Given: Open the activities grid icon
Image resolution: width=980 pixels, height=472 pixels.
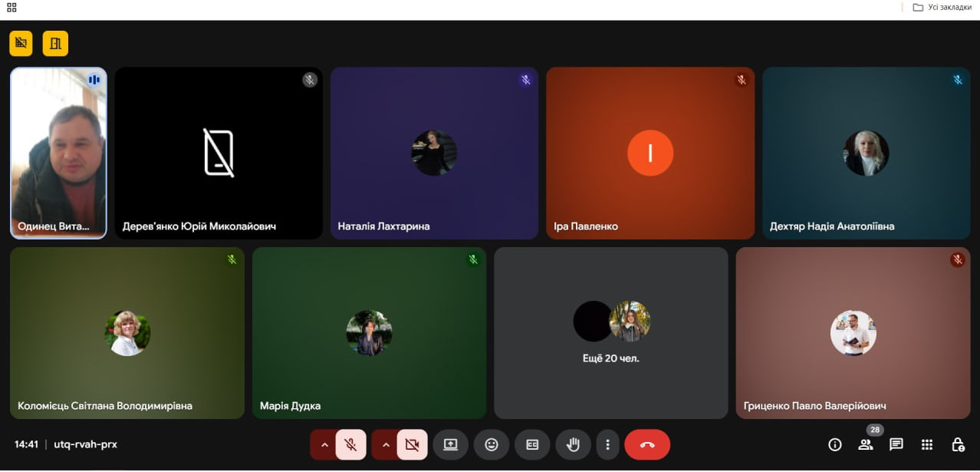Looking at the screenshot, I should tap(926, 444).
